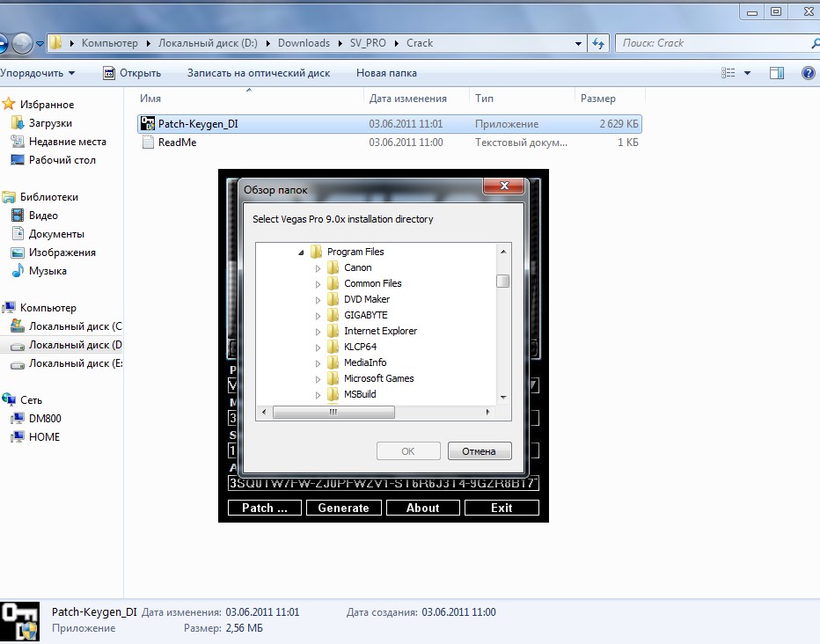Open the Видео library
The image size is (820, 644).
(x=43, y=216)
